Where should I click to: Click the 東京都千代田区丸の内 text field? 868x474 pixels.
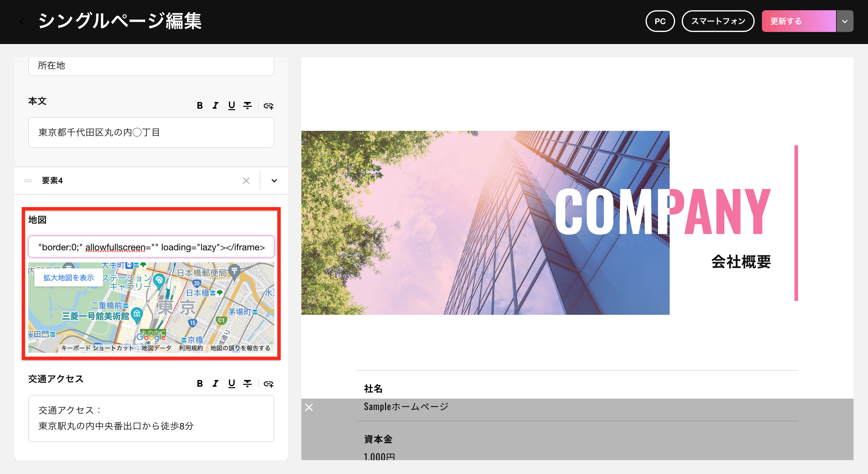[151, 132]
